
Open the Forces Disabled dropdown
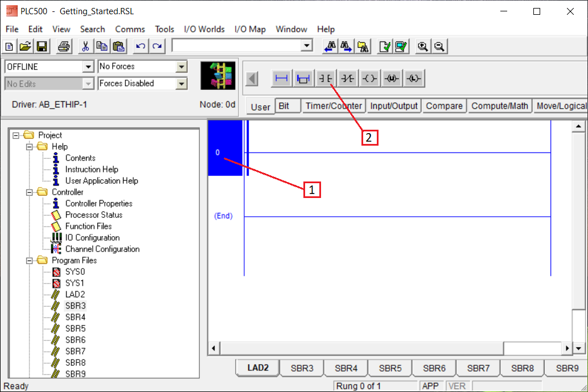[x=182, y=84]
